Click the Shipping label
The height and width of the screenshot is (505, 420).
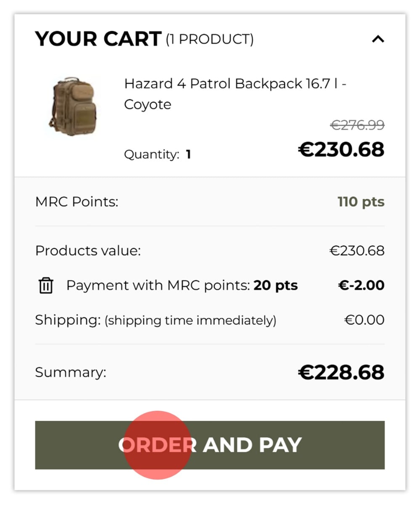[x=68, y=320]
